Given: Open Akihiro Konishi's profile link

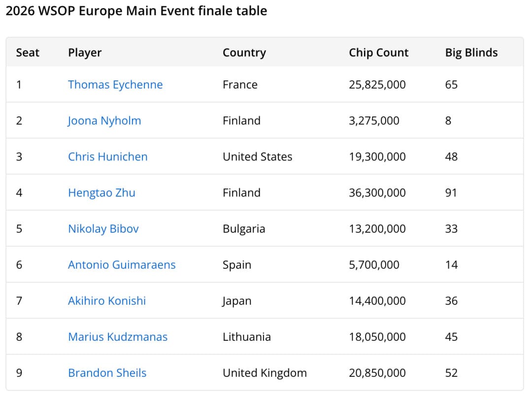Looking at the screenshot, I should click(x=107, y=301).
